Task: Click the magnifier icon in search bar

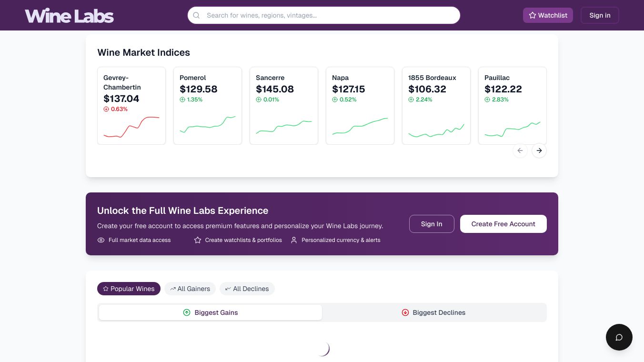Action: [196, 15]
